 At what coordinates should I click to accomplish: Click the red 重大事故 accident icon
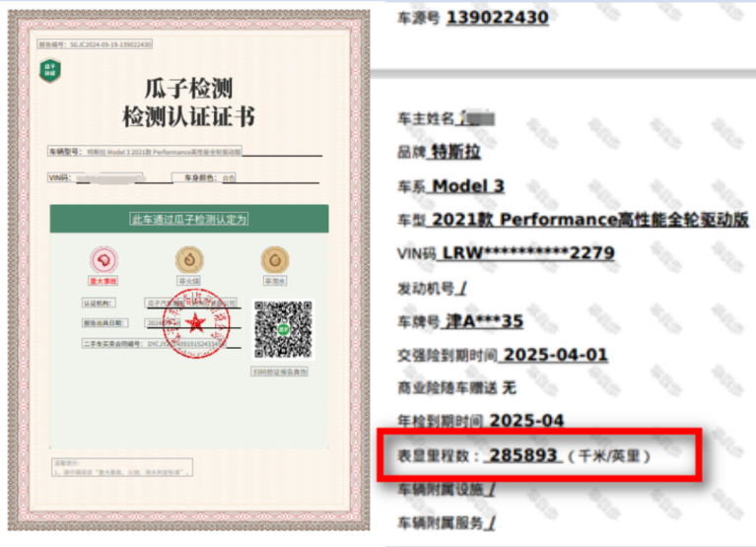[103, 260]
